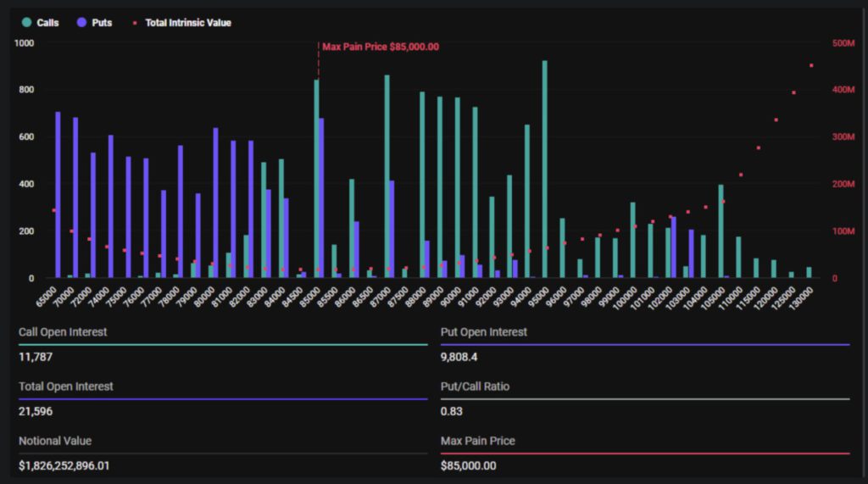Click the call bar at strike 87000
The image size is (868, 484).
(387, 176)
